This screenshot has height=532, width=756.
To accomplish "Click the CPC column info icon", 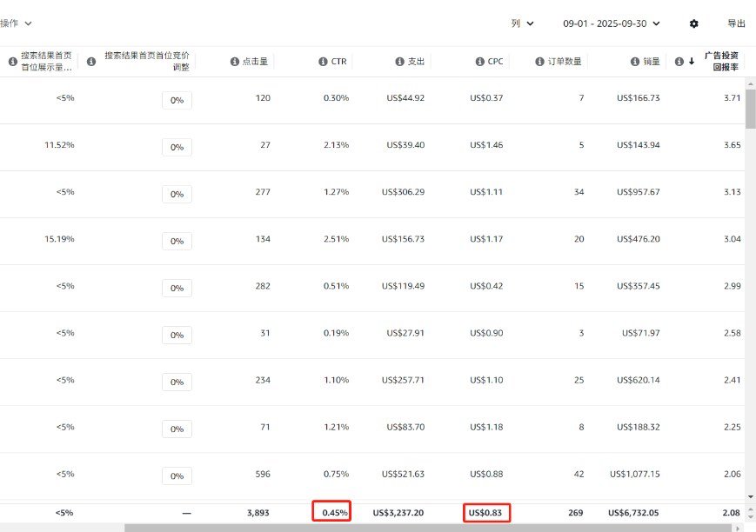I will 479,62.
